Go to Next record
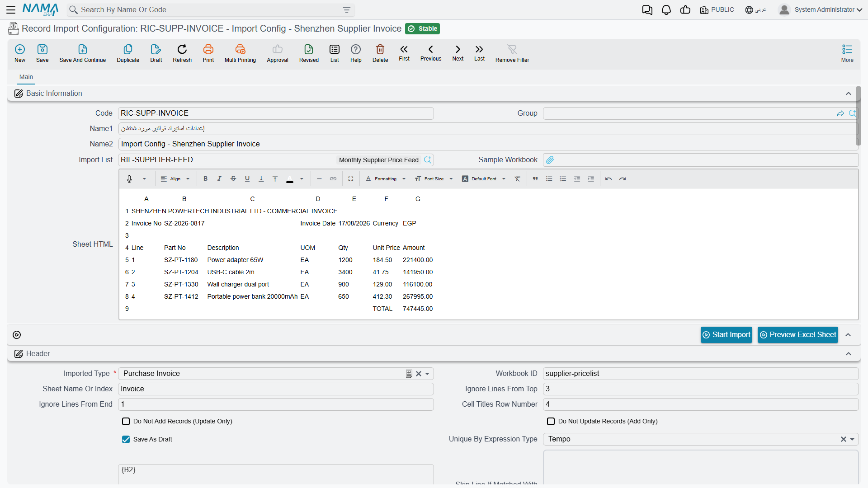 (x=458, y=53)
